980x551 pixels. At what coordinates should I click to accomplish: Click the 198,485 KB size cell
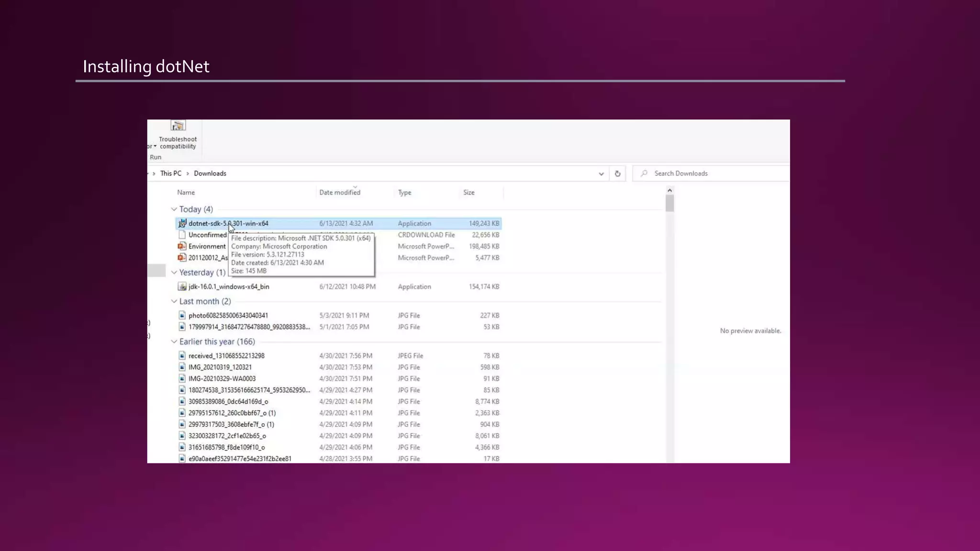[x=484, y=246]
